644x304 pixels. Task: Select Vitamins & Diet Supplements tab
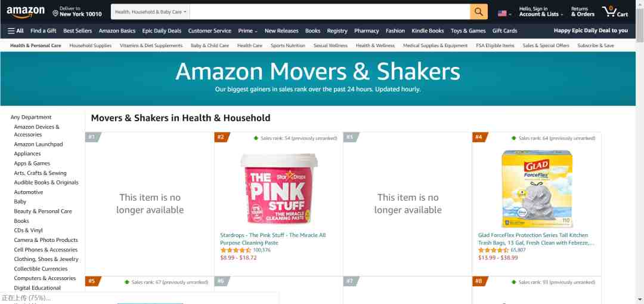pyautogui.click(x=151, y=45)
